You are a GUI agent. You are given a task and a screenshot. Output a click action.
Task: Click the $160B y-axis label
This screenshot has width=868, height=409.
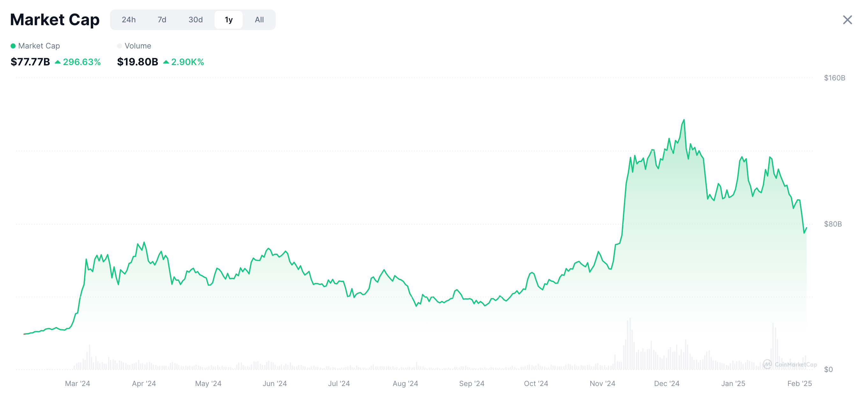tap(834, 78)
